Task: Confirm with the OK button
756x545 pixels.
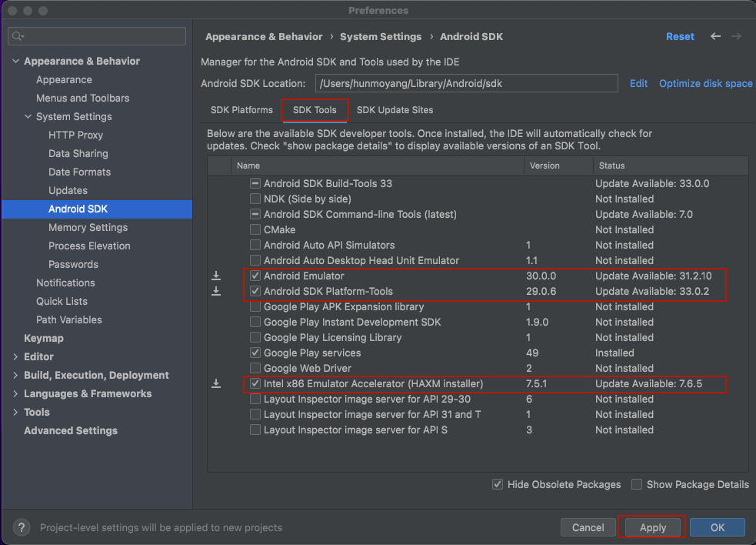Action: point(718,527)
